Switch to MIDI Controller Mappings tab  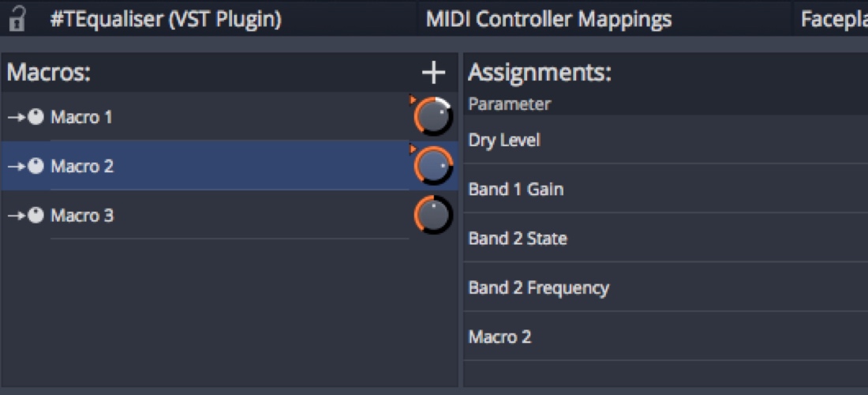[x=548, y=19]
